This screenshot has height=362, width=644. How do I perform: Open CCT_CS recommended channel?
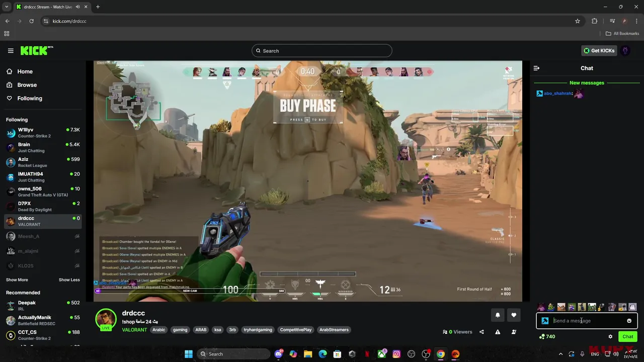coord(43,335)
